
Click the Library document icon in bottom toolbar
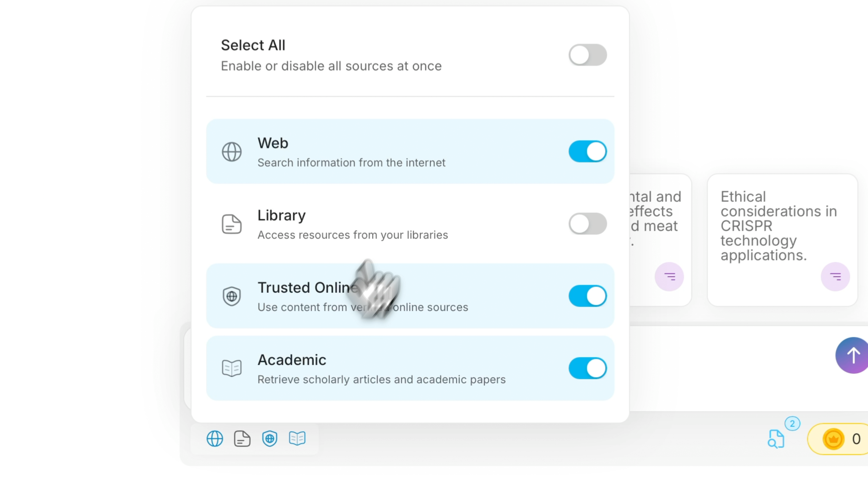click(242, 439)
